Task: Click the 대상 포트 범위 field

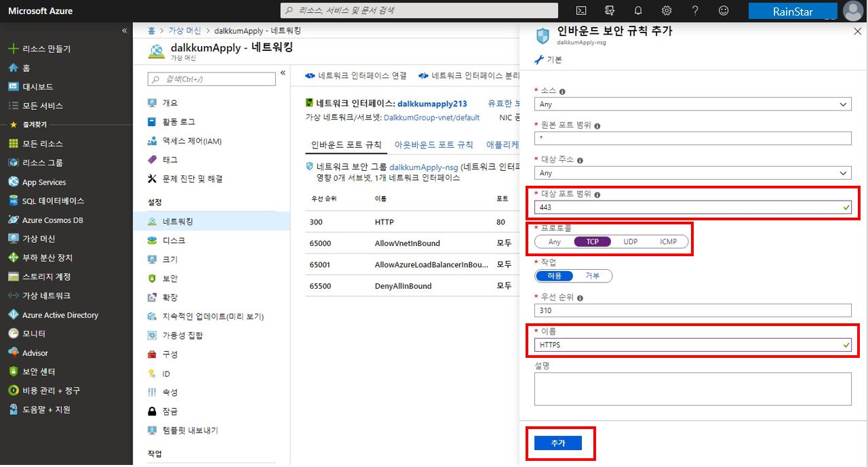Action: pos(692,207)
